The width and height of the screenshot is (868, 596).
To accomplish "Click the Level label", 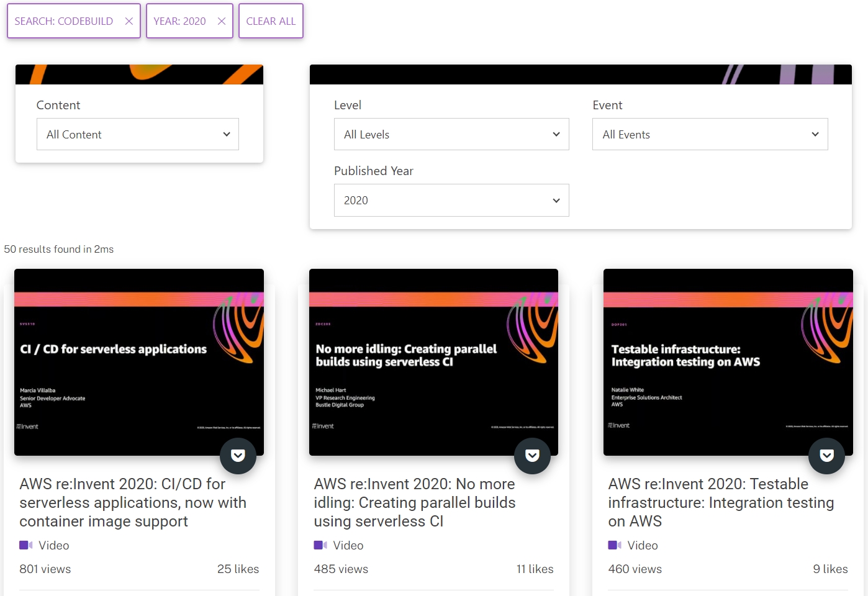I will (x=348, y=105).
